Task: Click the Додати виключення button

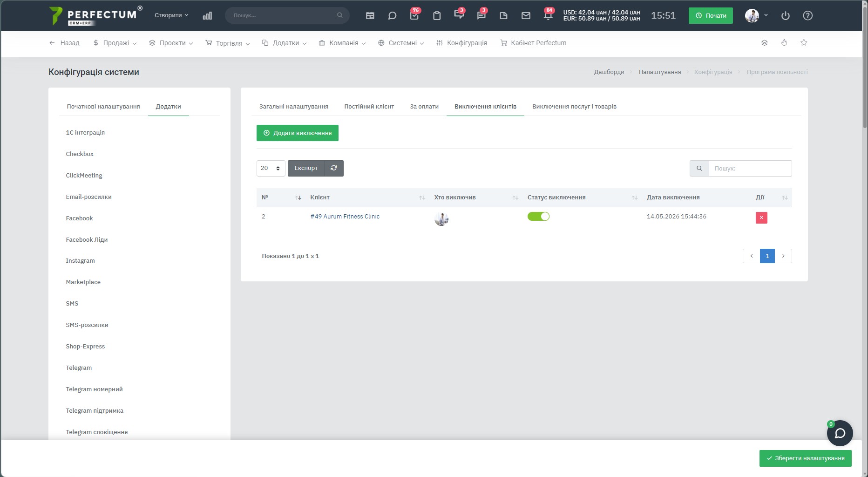Action: [x=298, y=133]
